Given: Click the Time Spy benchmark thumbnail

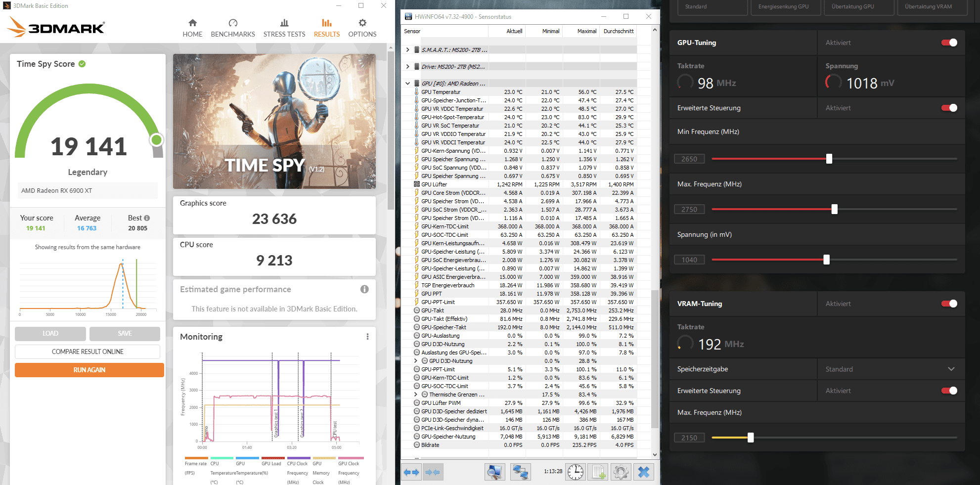Looking at the screenshot, I should tap(274, 122).
